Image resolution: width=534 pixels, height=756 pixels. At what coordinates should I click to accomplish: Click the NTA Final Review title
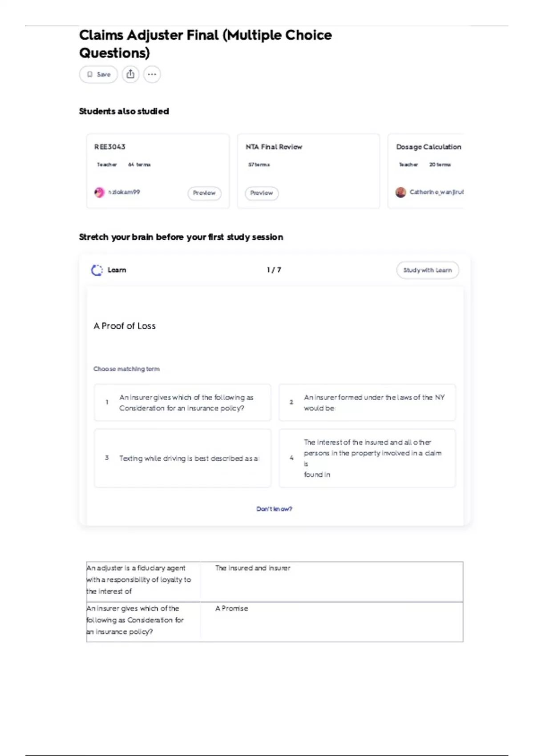click(274, 147)
